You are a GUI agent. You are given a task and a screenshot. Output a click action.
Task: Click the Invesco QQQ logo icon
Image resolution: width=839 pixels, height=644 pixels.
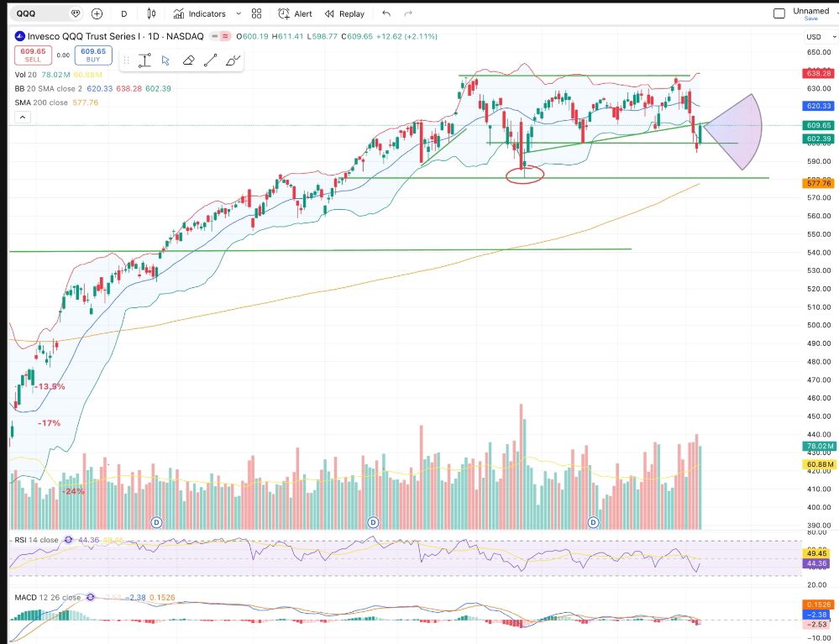pos(20,36)
